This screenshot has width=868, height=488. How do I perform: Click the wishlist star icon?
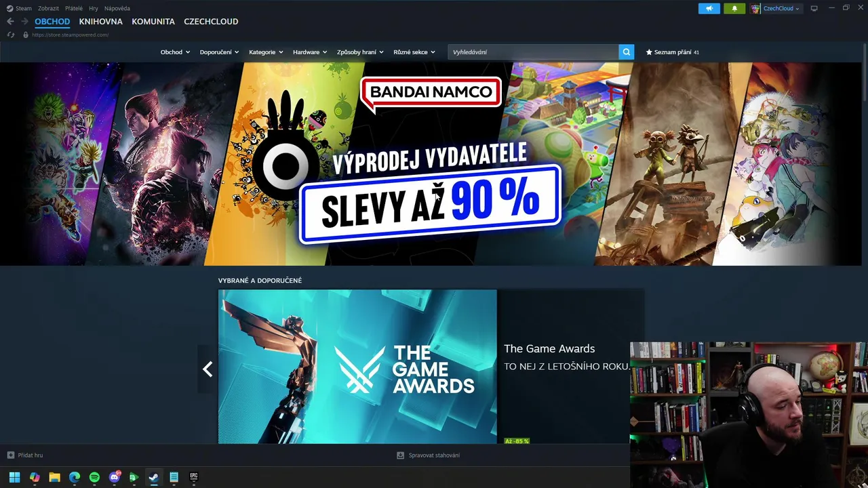[x=649, y=52]
